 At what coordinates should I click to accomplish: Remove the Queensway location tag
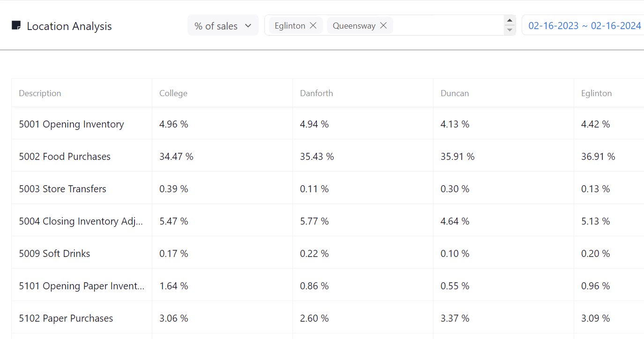pyautogui.click(x=383, y=25)
